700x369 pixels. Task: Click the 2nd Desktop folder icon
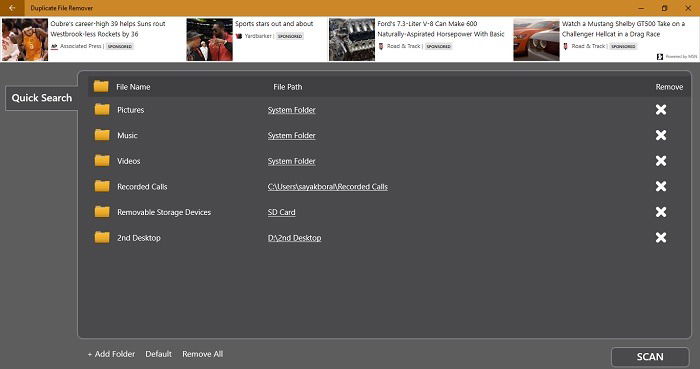(x=102, y=237)
